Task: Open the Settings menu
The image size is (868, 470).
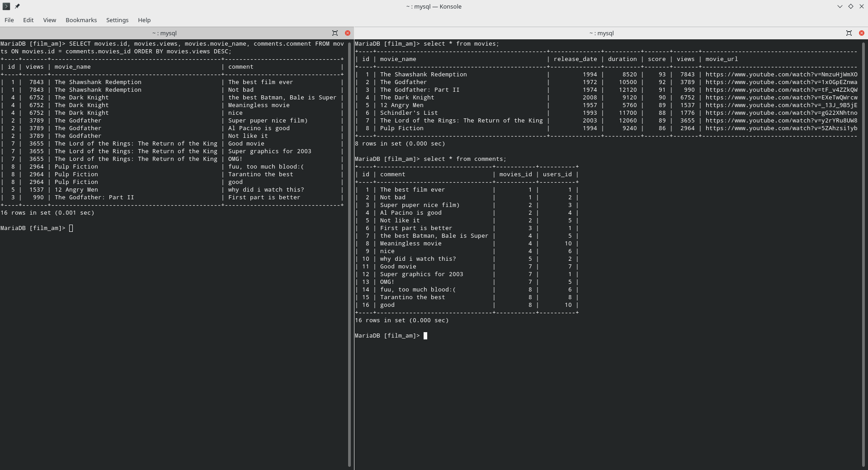Action: [x=117, y=20]
